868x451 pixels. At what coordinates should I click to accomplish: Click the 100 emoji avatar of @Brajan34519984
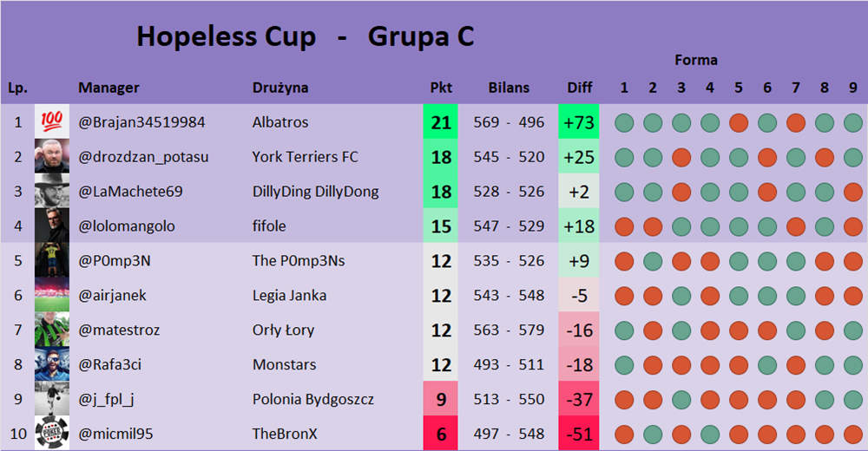[52, 122]
